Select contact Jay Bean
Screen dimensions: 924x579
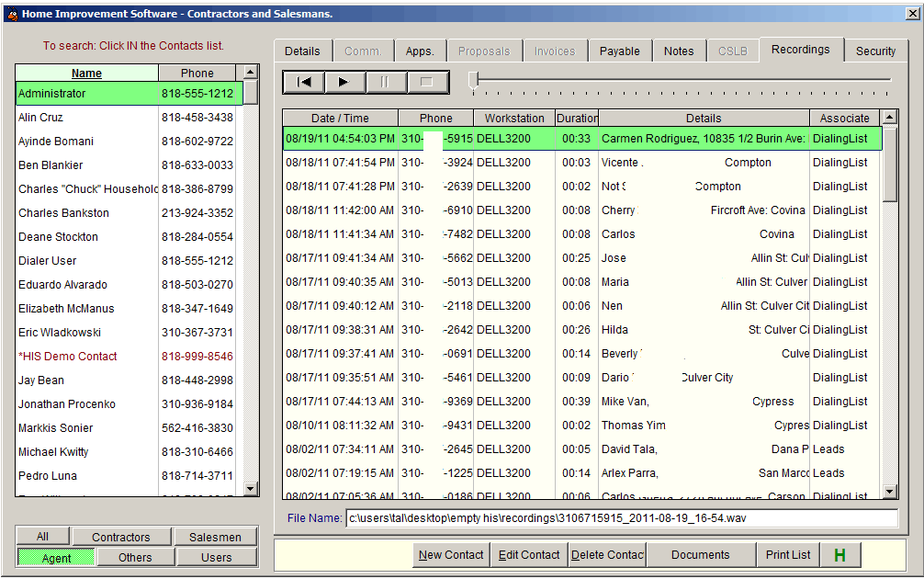[130, 380]
